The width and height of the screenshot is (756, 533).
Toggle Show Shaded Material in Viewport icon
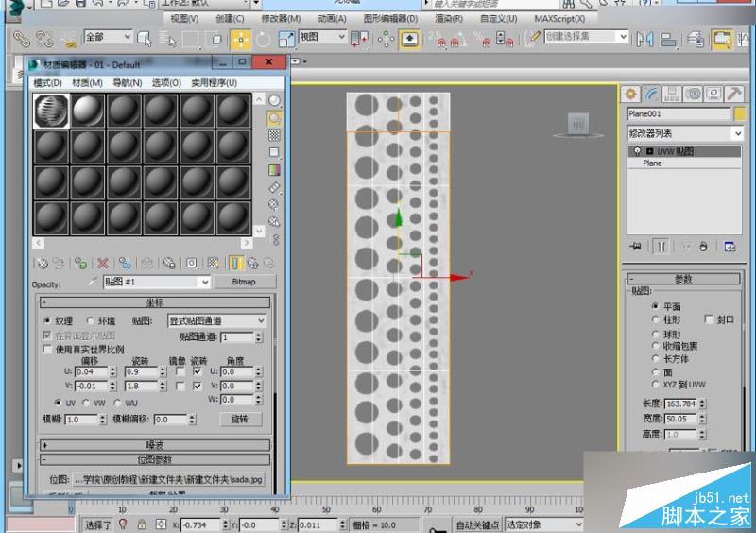214,264
